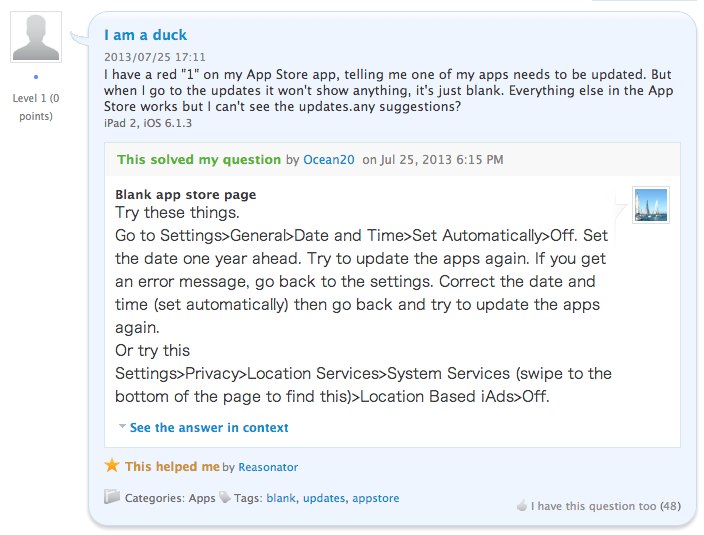The image size is (704, 535).
Task: Select the "updates" tag
Action: [x=323, y=497]
